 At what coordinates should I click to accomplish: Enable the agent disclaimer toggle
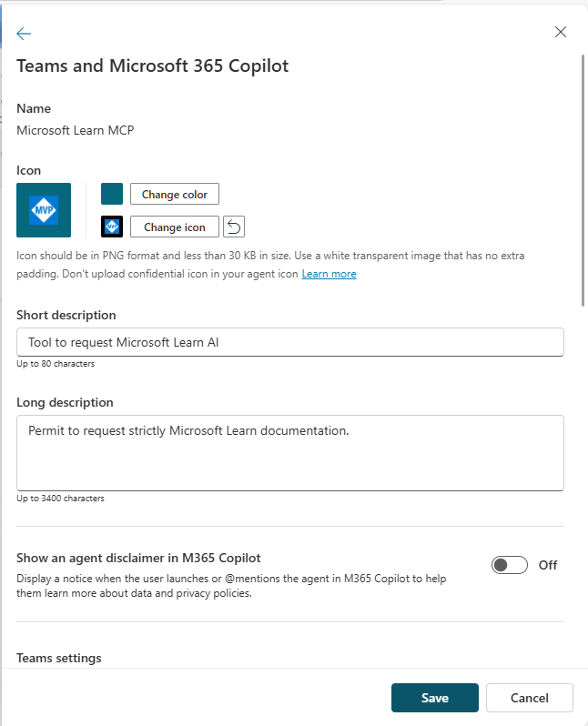pyautogui.click(x=509, y=565)
